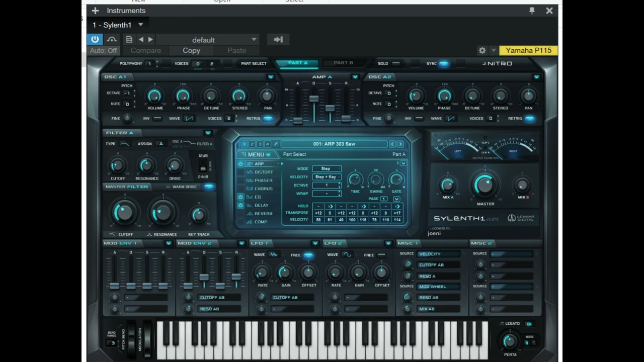This screenshot has height=362, width=644.
Task: Click the previous preset arrow in display
Action: (x=392, y=144)
